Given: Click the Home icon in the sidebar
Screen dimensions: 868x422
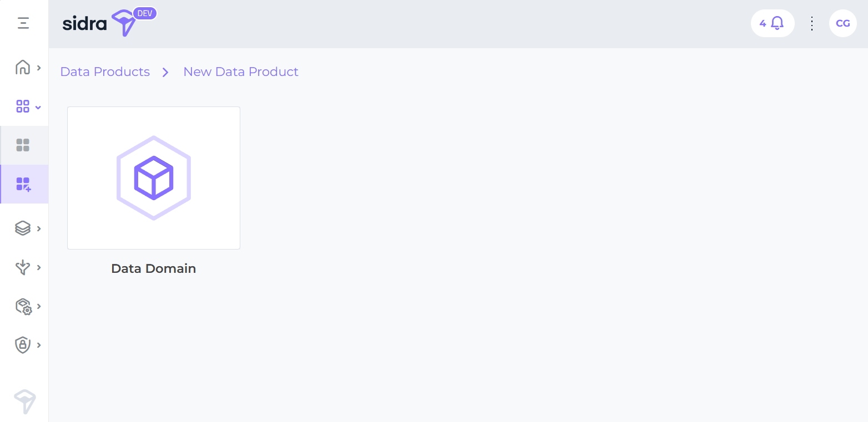Looking at the screenshot, I should [x=23, y=68].
